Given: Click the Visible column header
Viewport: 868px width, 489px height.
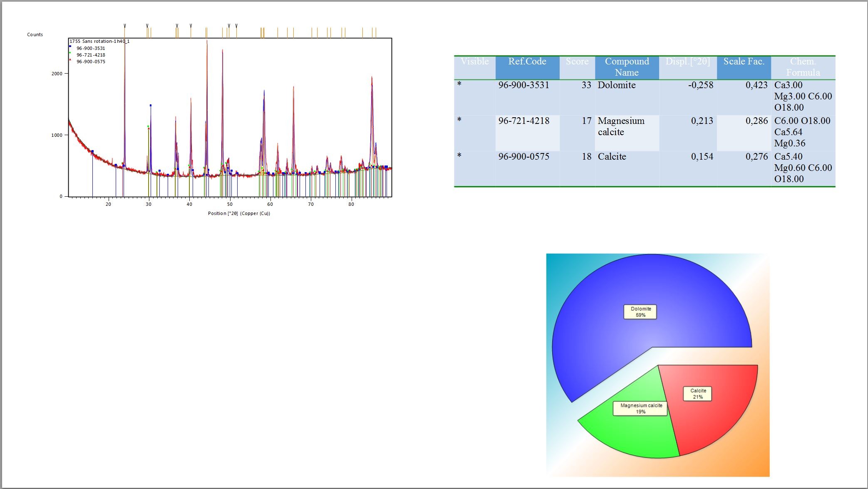Looking at the screenshot, I should 474,62.
